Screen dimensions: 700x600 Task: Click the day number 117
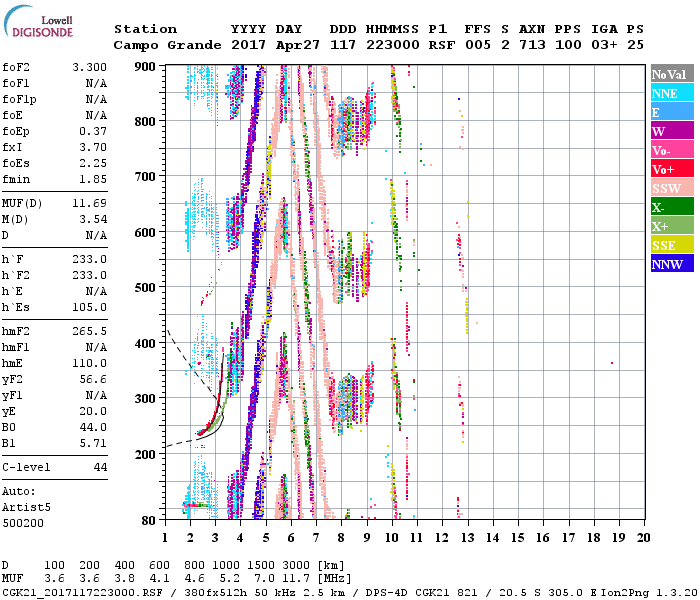point(343,45)
